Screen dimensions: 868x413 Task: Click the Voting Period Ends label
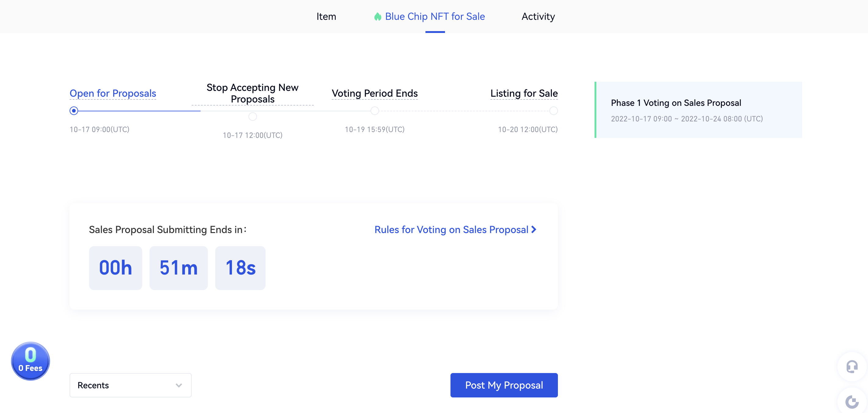(374, 93)
